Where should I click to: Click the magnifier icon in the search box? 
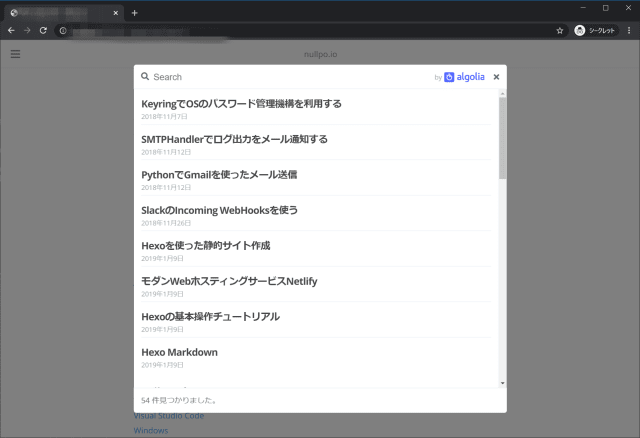click(x=145, y=76)
